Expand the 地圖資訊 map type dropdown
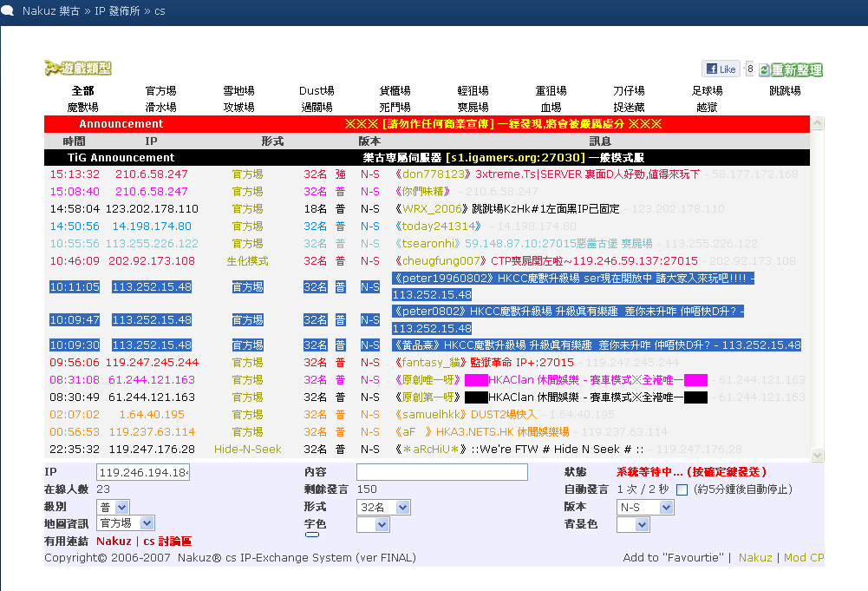The image size is (868, 591). (x=125, y=523)
